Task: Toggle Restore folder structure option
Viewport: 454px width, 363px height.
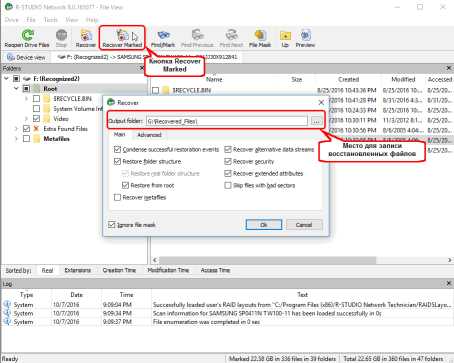Action: pyautogui.click(x=117, y=161)
